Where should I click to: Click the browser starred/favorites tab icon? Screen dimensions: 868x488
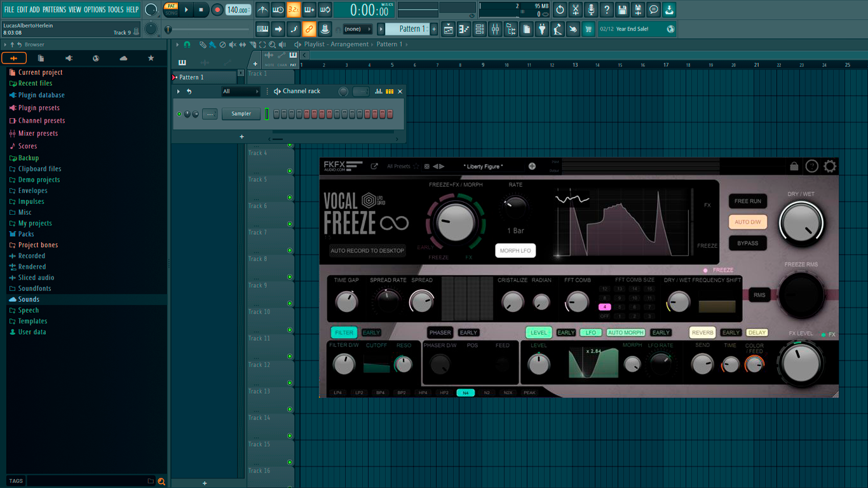(x=151, y=58)
